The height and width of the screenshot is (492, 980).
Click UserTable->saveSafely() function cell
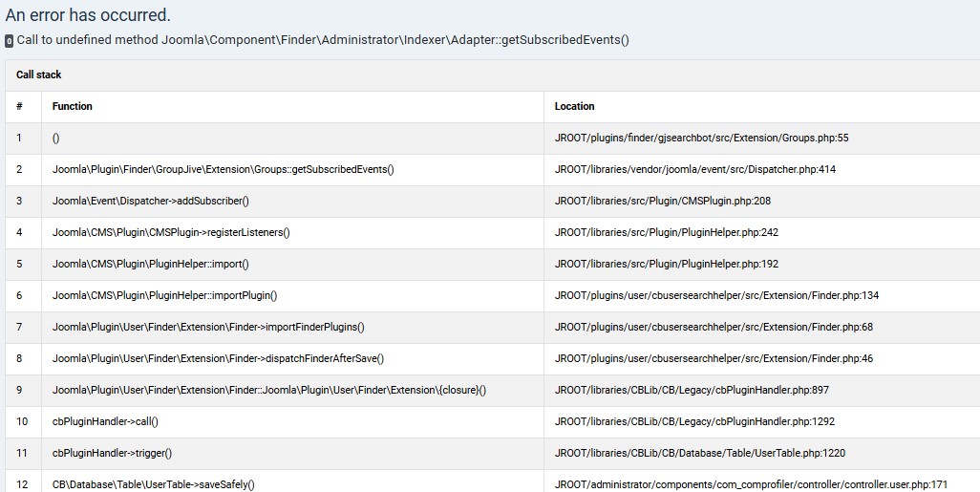tap(154, 484)
